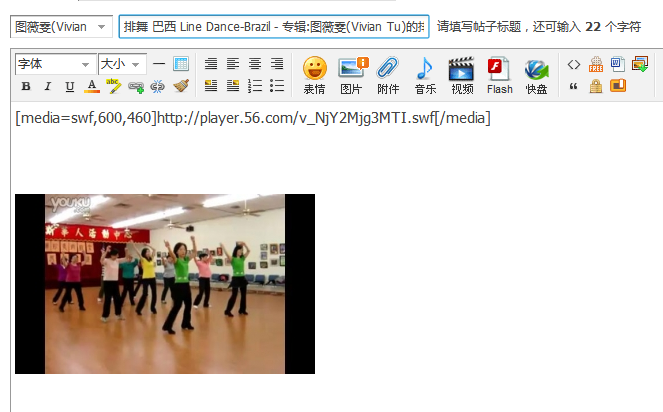
Task: Insert free-info block with FREE icon
Action: pos(596,64)
